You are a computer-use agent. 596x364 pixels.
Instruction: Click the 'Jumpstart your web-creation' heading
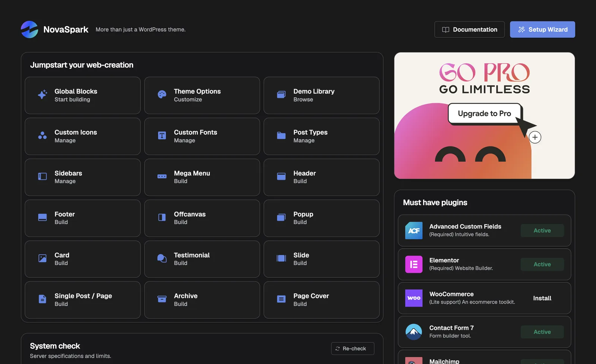(x=82, y=65)
